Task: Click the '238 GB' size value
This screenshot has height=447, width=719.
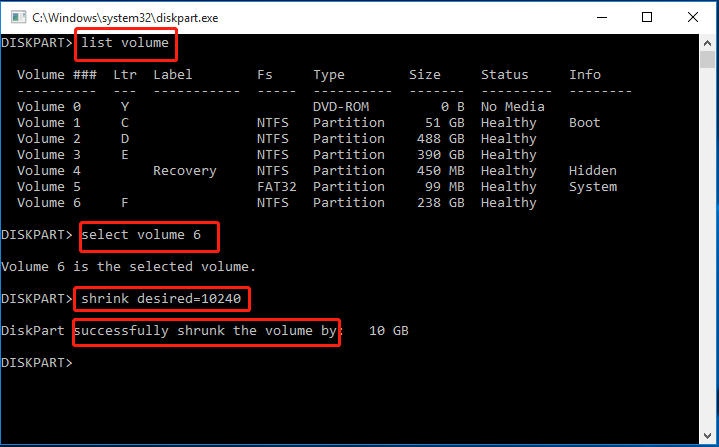Action: (441, 203)
